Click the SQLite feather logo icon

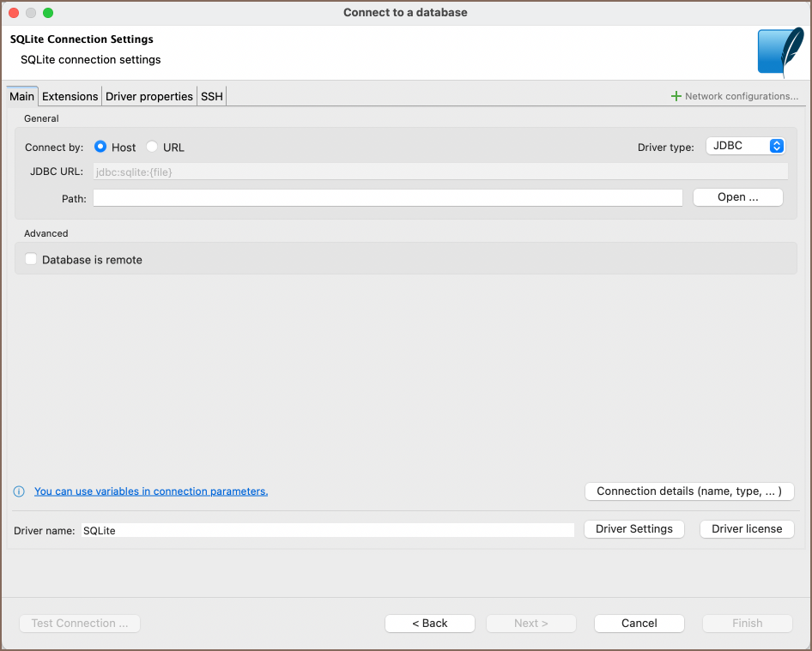(x=780, y=52)
